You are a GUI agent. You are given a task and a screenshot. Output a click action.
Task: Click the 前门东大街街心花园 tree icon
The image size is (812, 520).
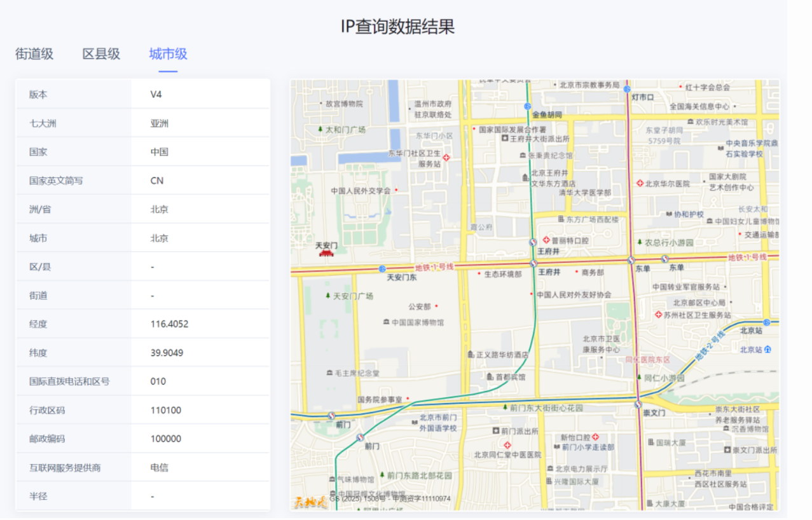(x=506, y=407)
